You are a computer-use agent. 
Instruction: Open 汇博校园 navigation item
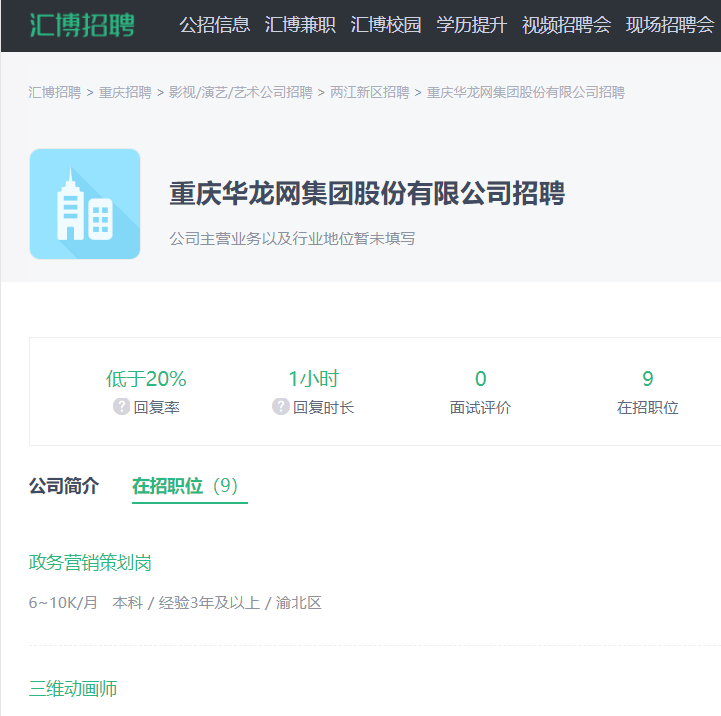pos(386,25)
